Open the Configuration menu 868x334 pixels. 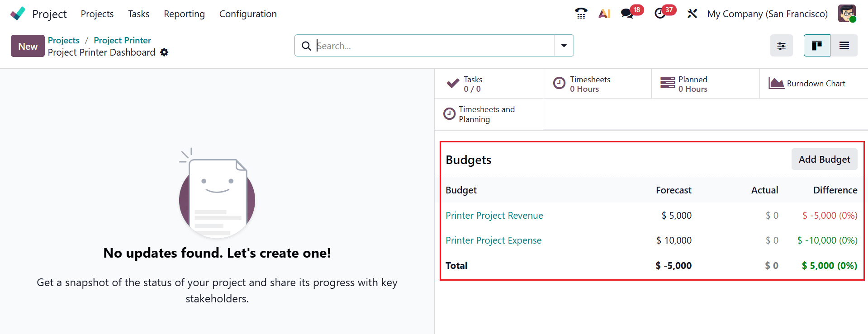coord(248,14)
